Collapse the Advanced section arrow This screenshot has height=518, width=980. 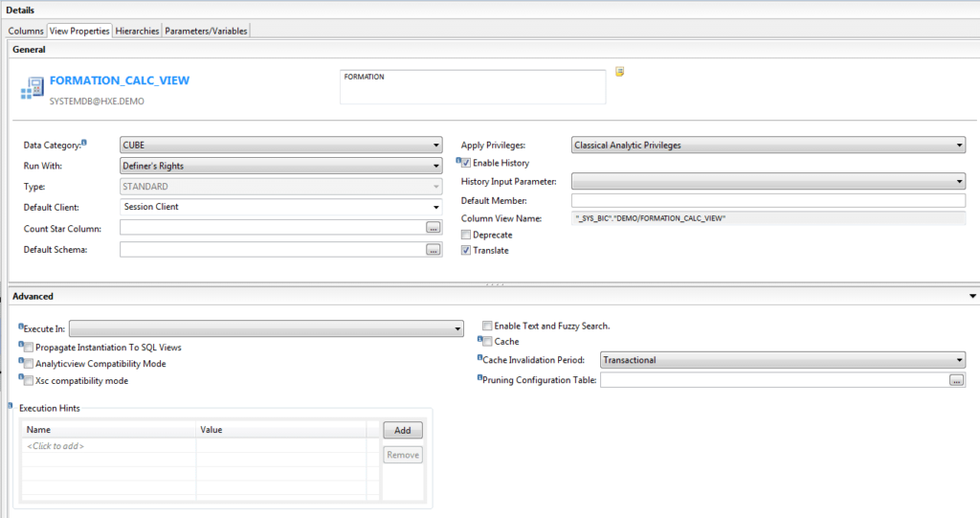coord(972,296)
